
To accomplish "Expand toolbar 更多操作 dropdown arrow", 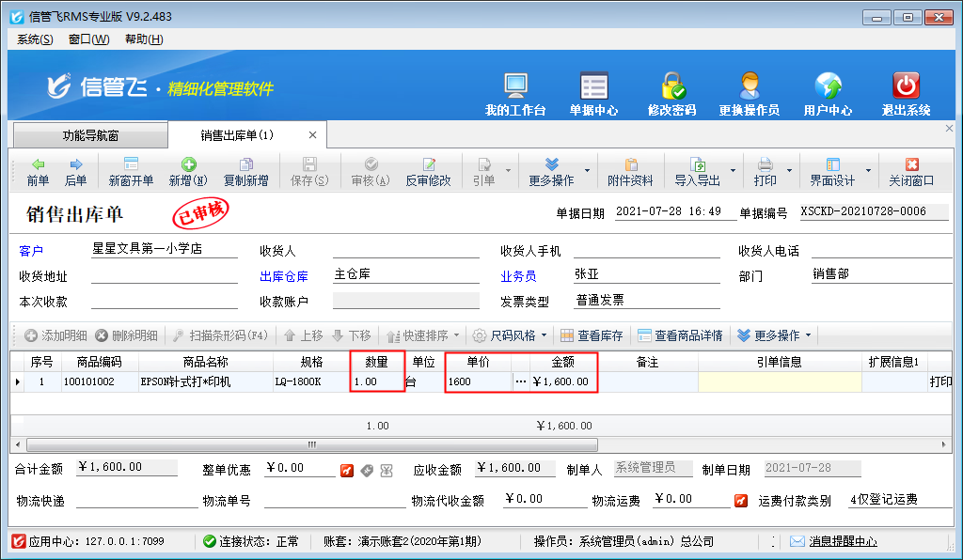I will 587,170.
